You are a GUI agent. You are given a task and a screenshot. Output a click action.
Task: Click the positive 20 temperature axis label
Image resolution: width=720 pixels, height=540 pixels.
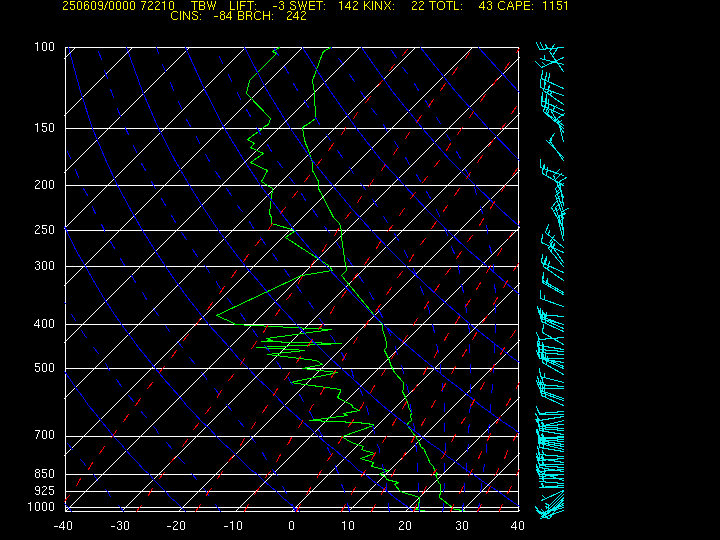pyautogui.click(x=405, y=526)
